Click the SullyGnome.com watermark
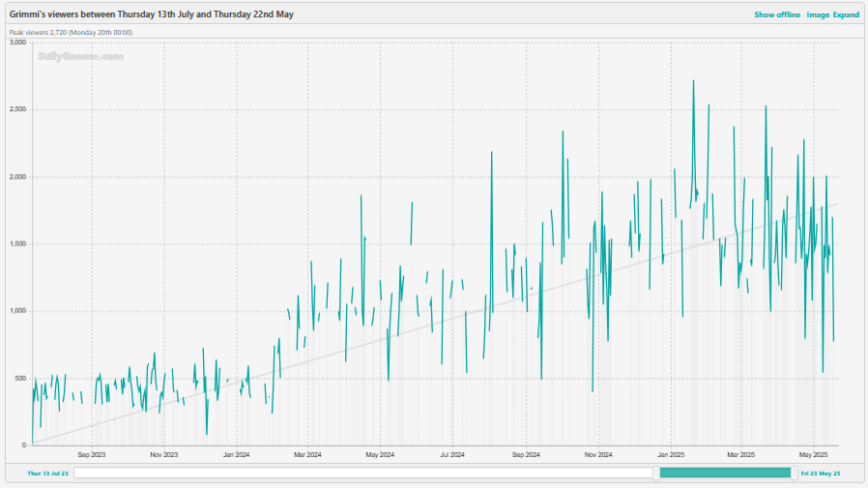Image resolution: width=868 pixels, height=488 pixels. coord(80,56)
